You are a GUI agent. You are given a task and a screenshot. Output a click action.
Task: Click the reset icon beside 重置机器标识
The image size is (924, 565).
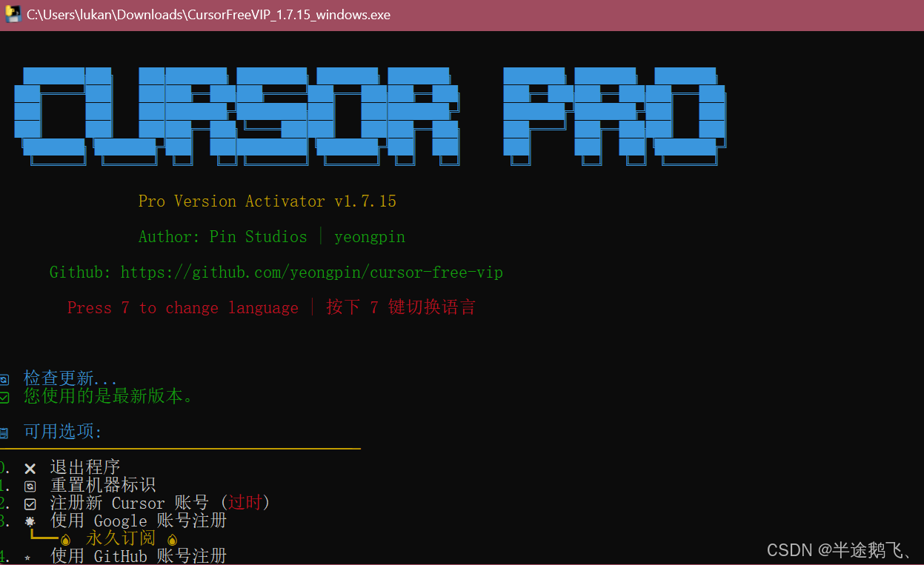(30, 487)
